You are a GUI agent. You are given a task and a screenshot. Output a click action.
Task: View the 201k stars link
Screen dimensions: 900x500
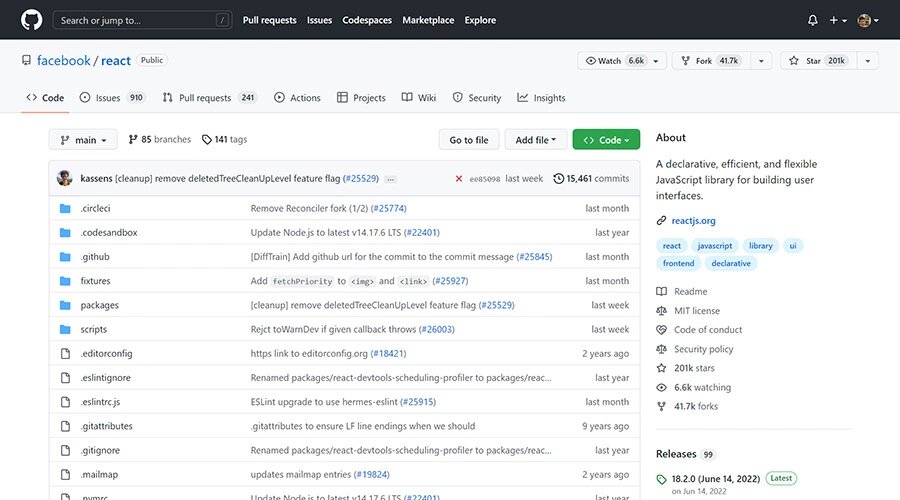tap(686, 368)
